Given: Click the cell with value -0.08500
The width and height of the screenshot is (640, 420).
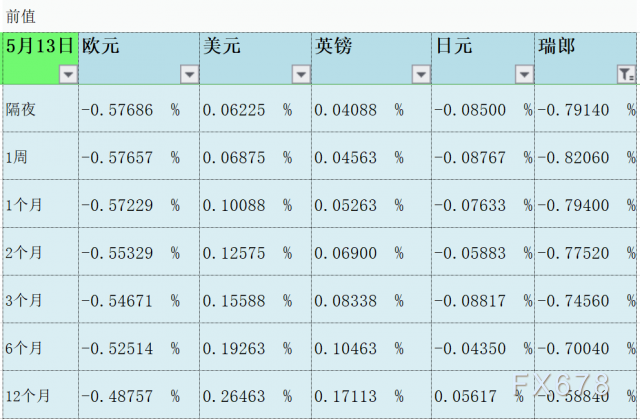Looking at the screenshot, I should [483, 109].
